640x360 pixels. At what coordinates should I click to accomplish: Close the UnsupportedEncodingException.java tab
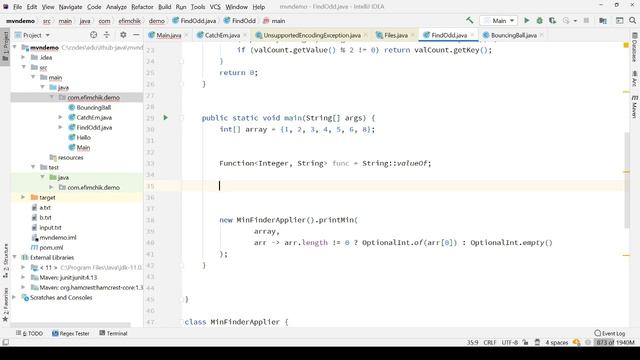(x=365, y=35)
